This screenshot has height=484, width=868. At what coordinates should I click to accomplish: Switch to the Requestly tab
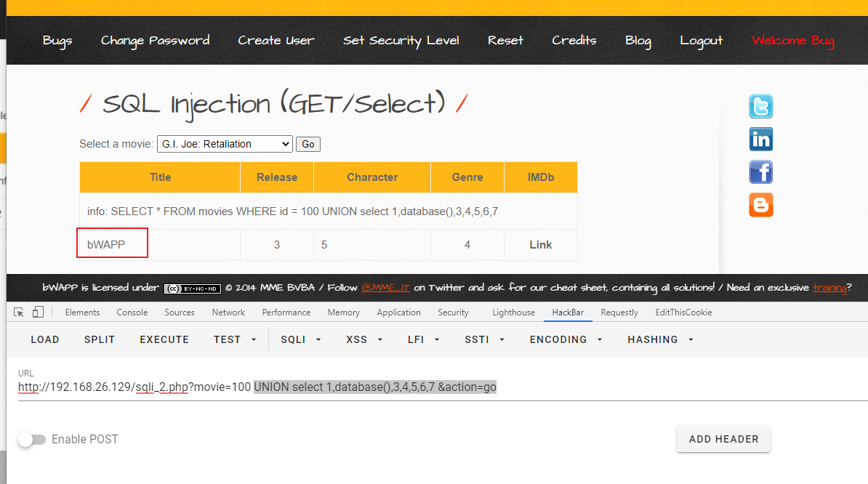pos(619,312)
